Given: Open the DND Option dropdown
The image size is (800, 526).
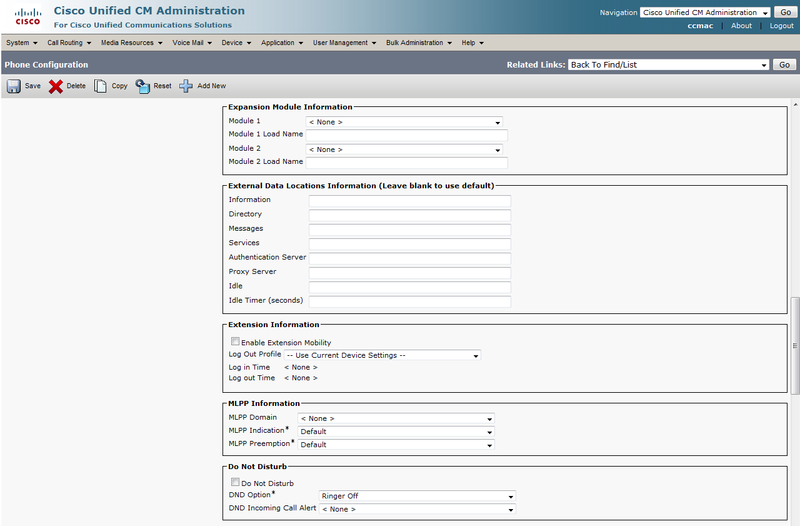Looking at the screenshot, I should pos(417,496).
